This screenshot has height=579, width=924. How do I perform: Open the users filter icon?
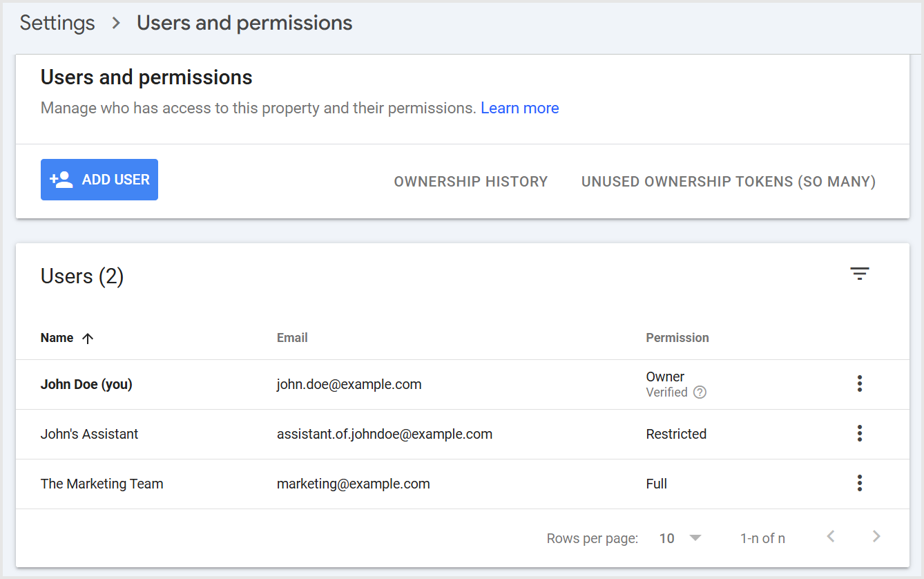859,274
